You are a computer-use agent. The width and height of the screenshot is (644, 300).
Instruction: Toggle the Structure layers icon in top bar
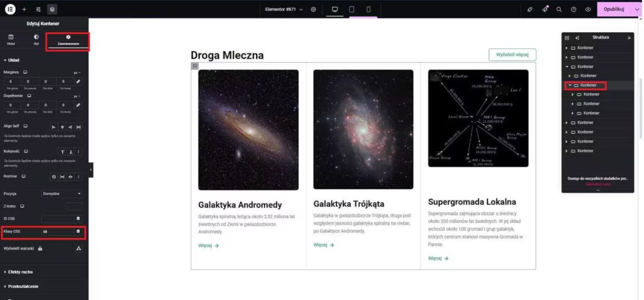tap(52, 9)
